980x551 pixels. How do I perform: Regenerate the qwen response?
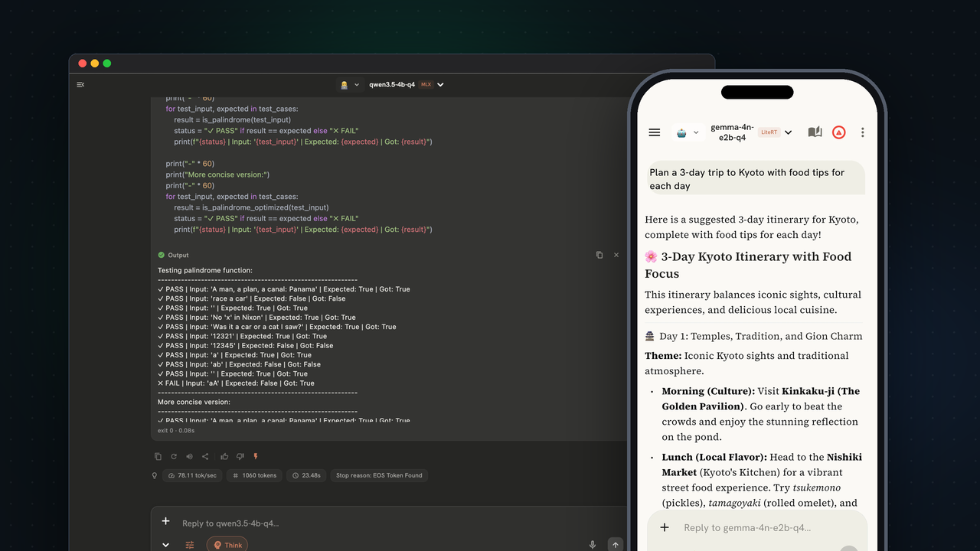click(x=173, y=457)
